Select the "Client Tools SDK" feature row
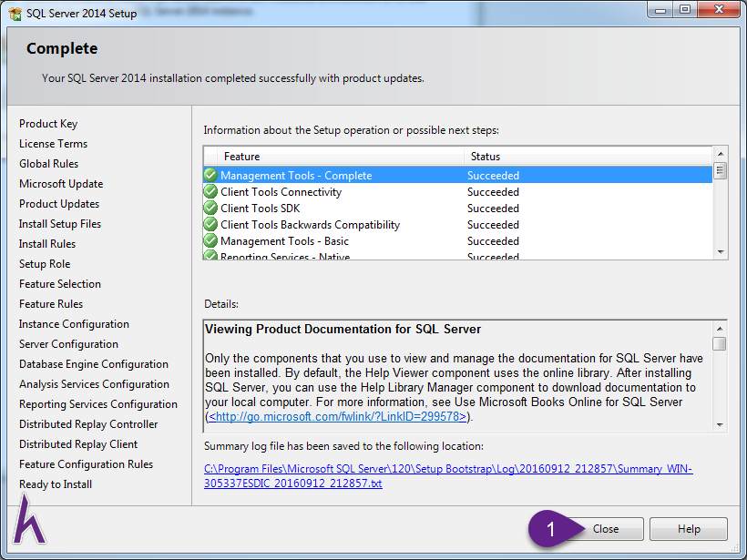This screenshot has height=560, width=747. [458, 209]
